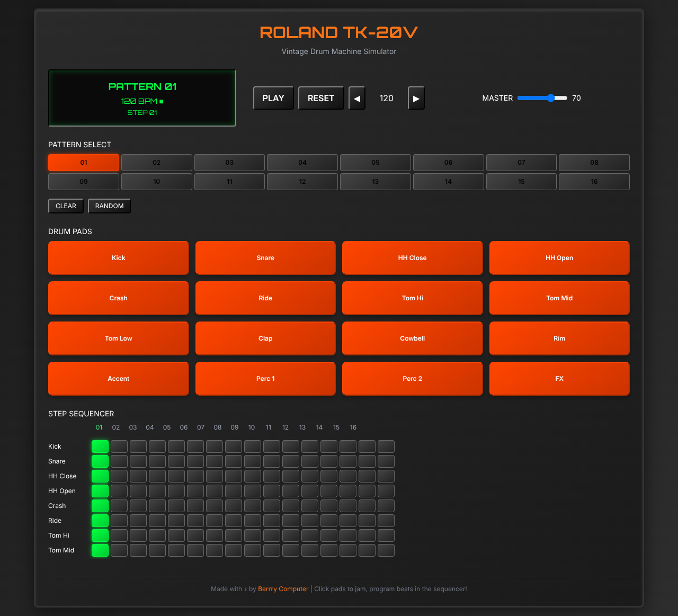Trigger the HH Open pad
The height and width of the screenshot is (616, 678).
pyautogui.click(x=559, y=258)
